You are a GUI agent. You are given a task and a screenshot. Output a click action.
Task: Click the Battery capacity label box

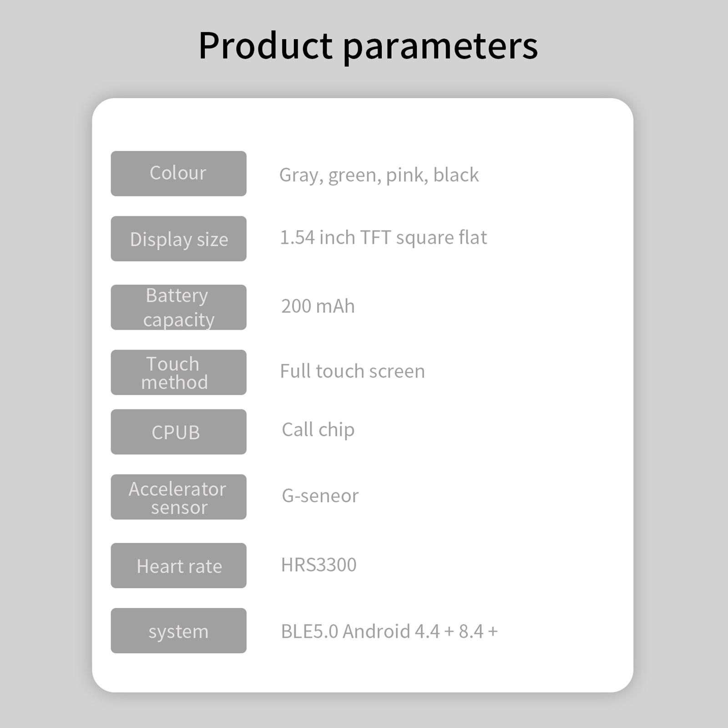tap(178, 307)
